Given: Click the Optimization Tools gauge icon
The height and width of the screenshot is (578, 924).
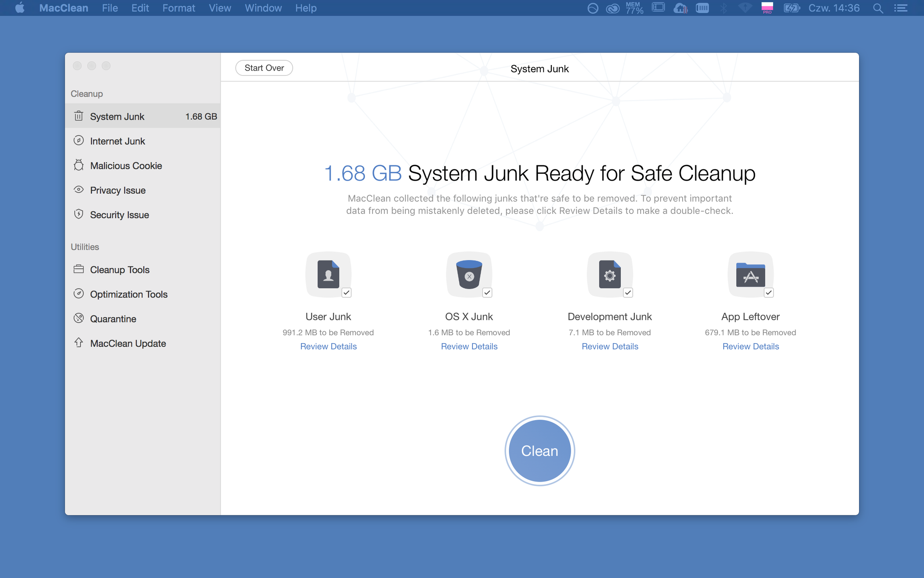Looking at the screenshot, I should tap(79, 294).
